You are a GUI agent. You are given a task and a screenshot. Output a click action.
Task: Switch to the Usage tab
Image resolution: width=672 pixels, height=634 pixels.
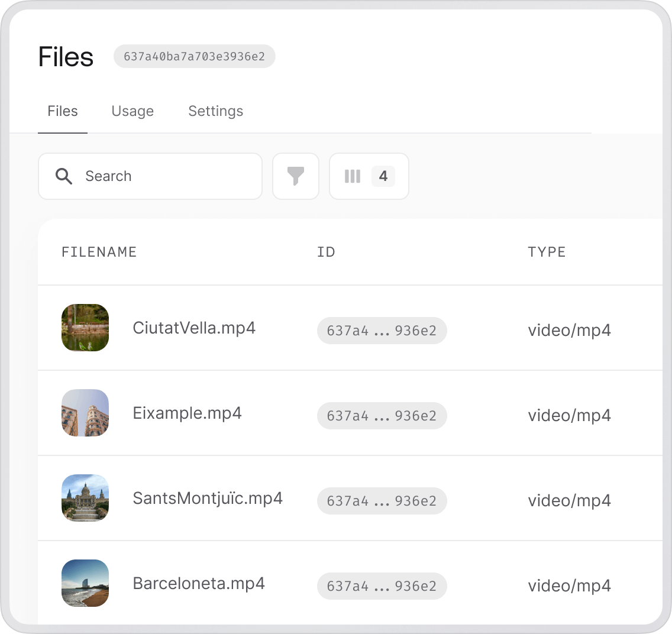[133, 111]
